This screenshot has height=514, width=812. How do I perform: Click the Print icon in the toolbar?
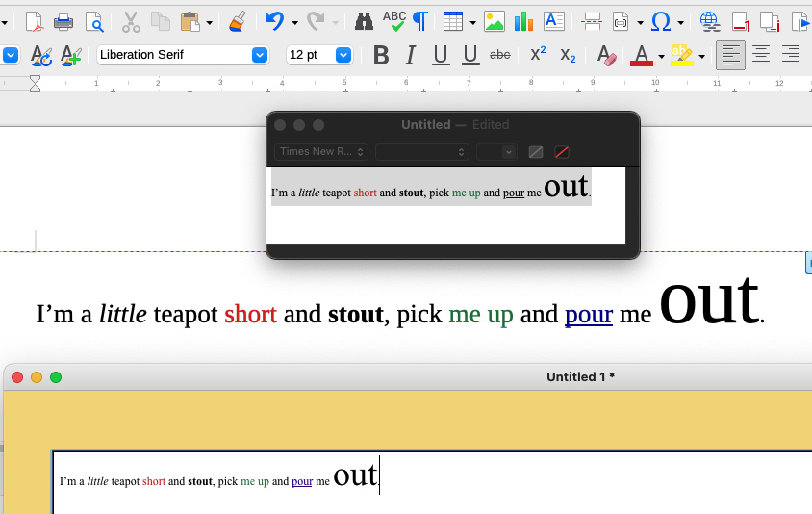pos(63,21)
